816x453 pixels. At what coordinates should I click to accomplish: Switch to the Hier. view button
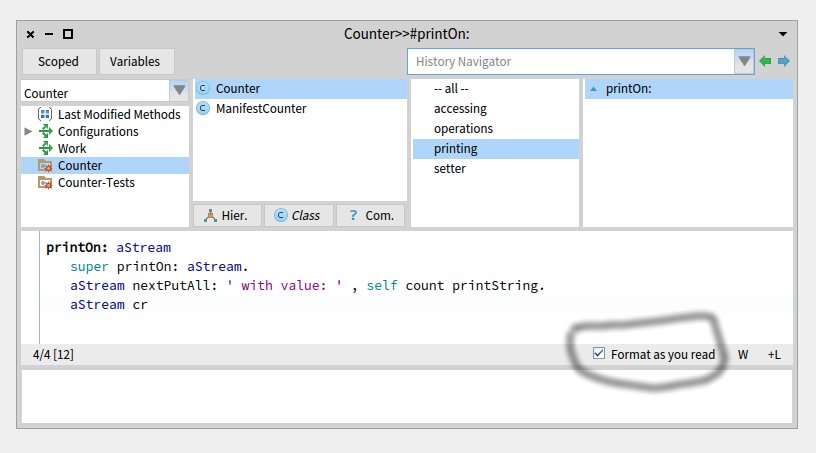tap(228, 215)
